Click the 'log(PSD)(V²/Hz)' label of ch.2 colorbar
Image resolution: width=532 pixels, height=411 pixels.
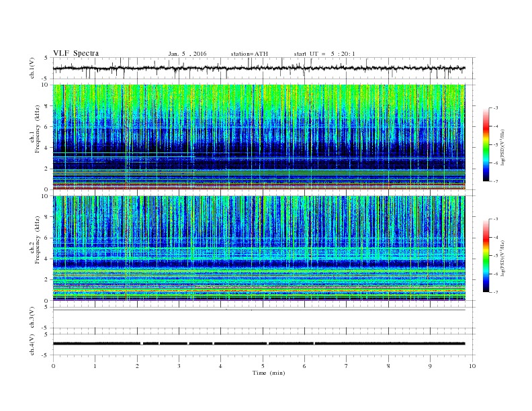tap(502, 257)
